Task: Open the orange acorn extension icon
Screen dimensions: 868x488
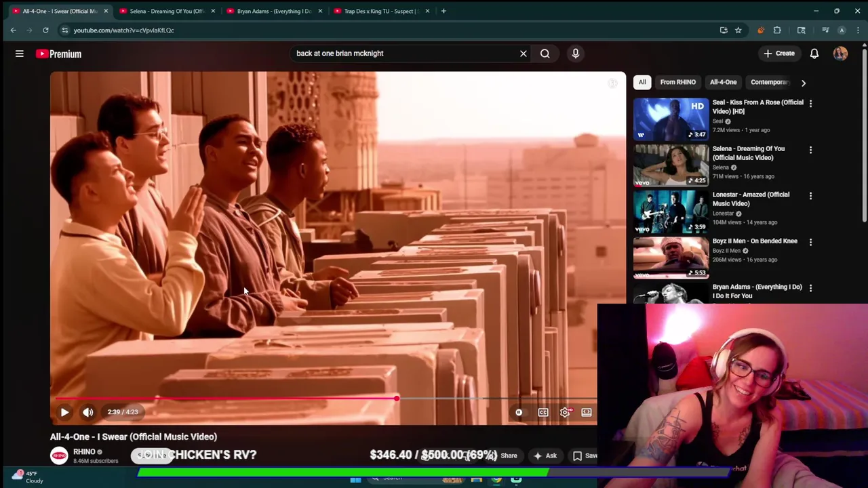Action: click(761, 30)
